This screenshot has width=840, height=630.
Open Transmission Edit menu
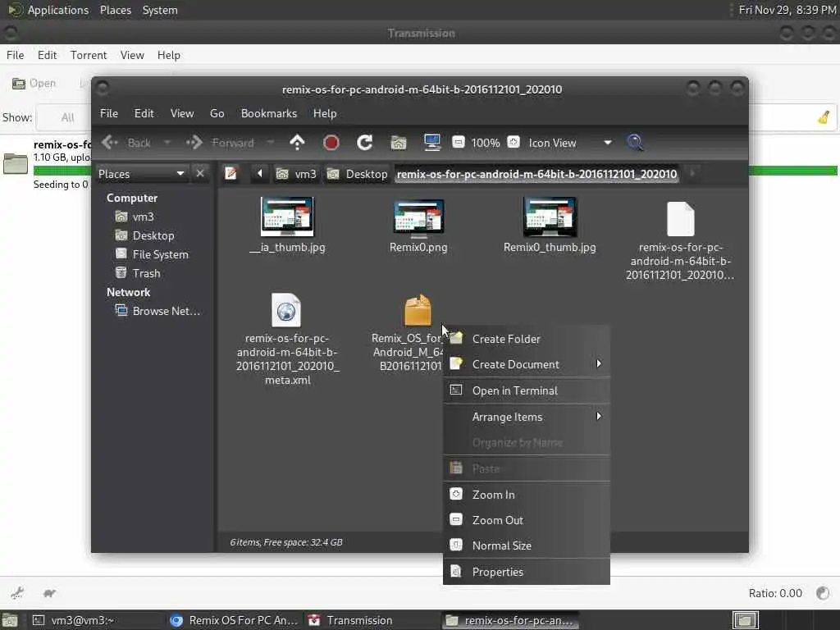47,55
